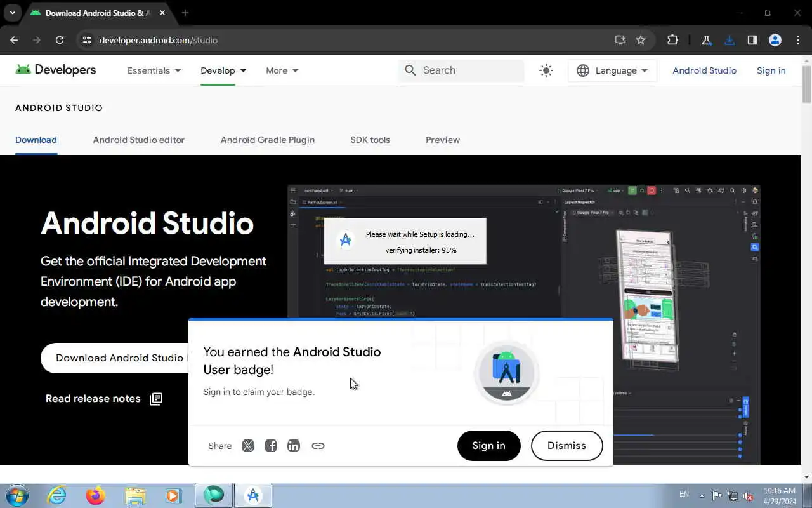Launch Internet Explorer from the taskbar

(x=57, y=495)
